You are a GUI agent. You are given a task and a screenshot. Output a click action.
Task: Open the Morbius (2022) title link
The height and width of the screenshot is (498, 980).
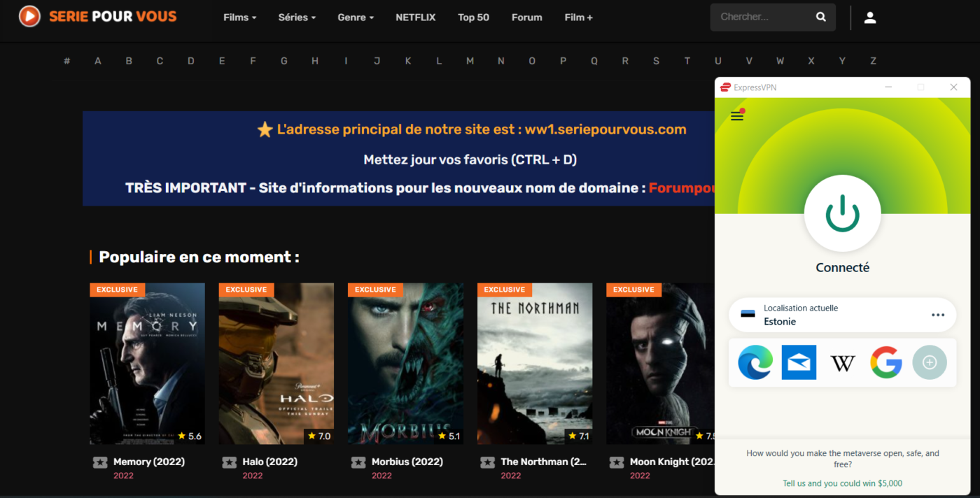pyautogui.click(x=407, y=462)
